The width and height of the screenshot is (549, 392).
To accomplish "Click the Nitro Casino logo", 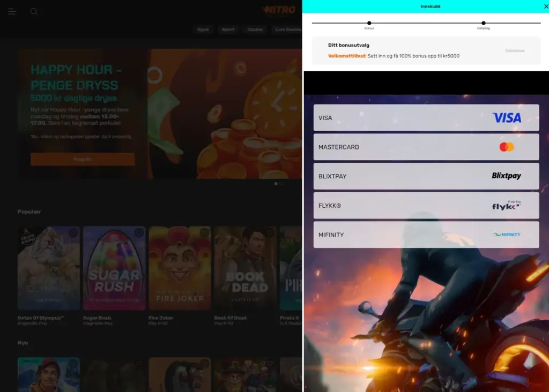I will 280,11.
